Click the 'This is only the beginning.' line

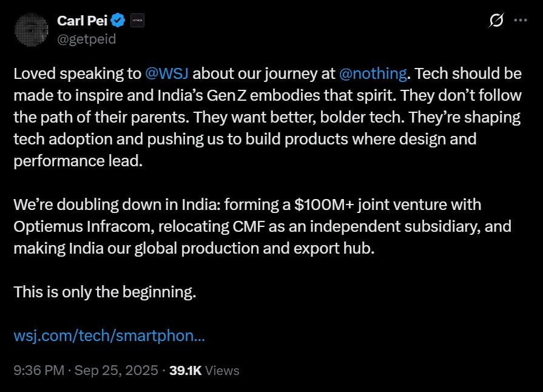pos(105,292)
